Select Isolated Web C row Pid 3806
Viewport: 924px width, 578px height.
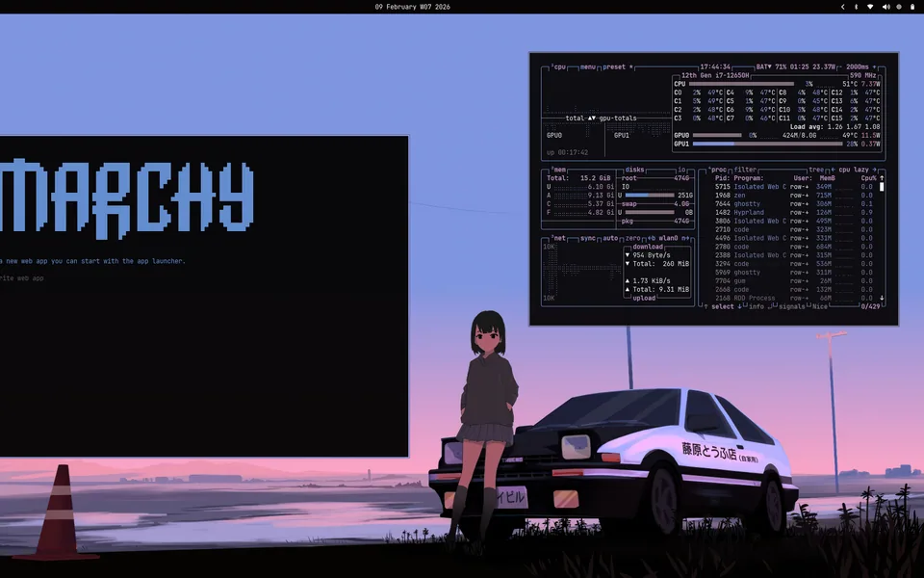[x=794, y=222]
